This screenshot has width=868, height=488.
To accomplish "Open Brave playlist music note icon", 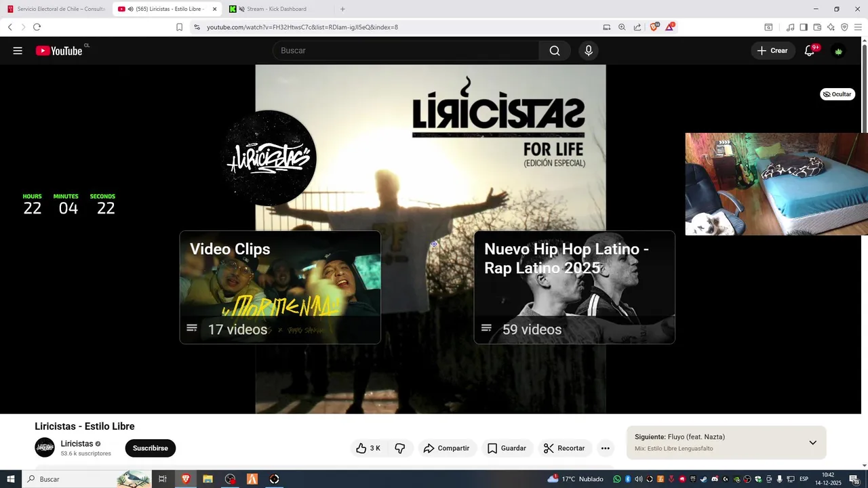I will pos(790,27).
